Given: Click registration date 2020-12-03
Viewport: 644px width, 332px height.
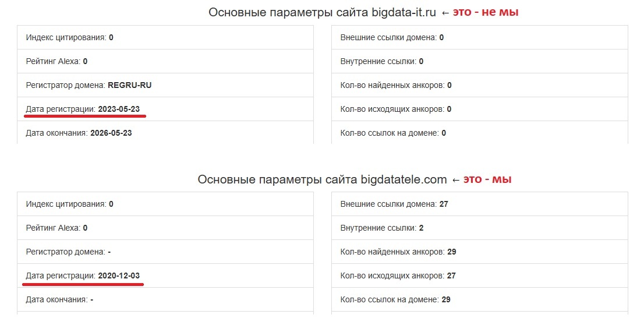Looking at the screenshot, I should coord(119,276).
